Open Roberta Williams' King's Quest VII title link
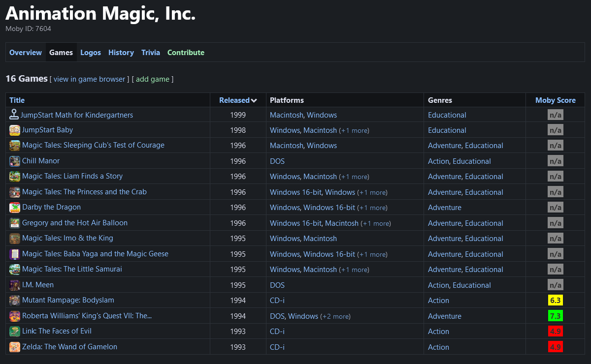The height and width of the screenshot is (364, 591). point(87,316)
